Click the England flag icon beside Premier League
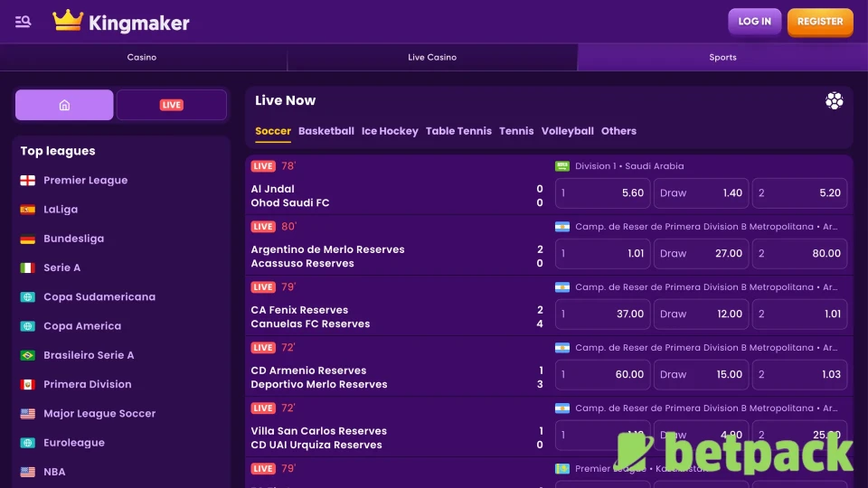This screenshot has width=868, height=488. [28, 181]
